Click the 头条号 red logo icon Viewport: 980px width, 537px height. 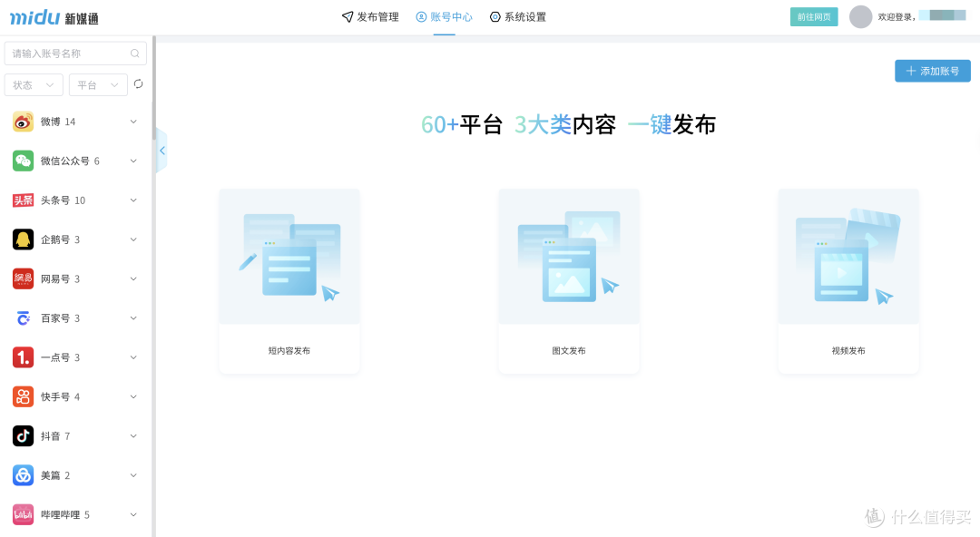pos(23,200)
